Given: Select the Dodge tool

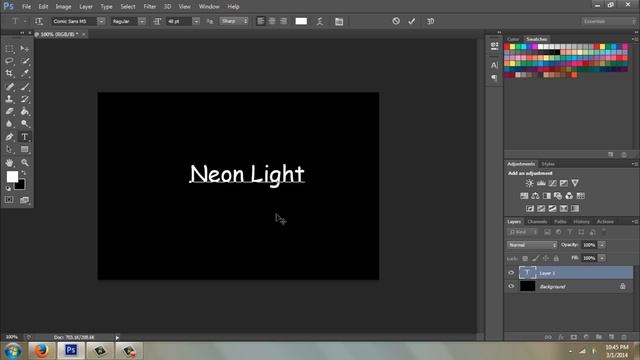Looking at the screenshot, I should coord(24,124).
